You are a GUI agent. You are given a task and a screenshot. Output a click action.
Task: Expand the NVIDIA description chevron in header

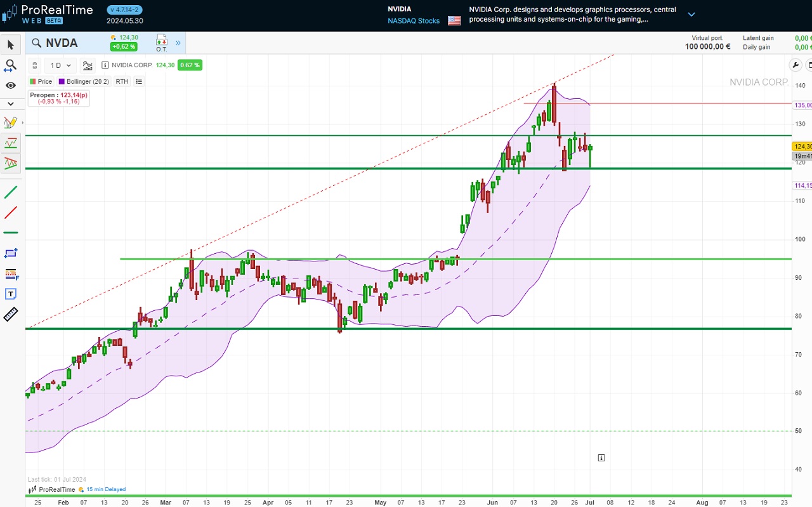[691, 14]
